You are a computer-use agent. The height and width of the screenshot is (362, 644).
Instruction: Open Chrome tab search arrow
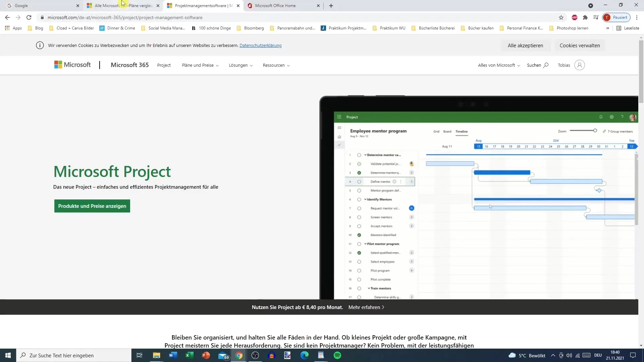pos(591,6)
